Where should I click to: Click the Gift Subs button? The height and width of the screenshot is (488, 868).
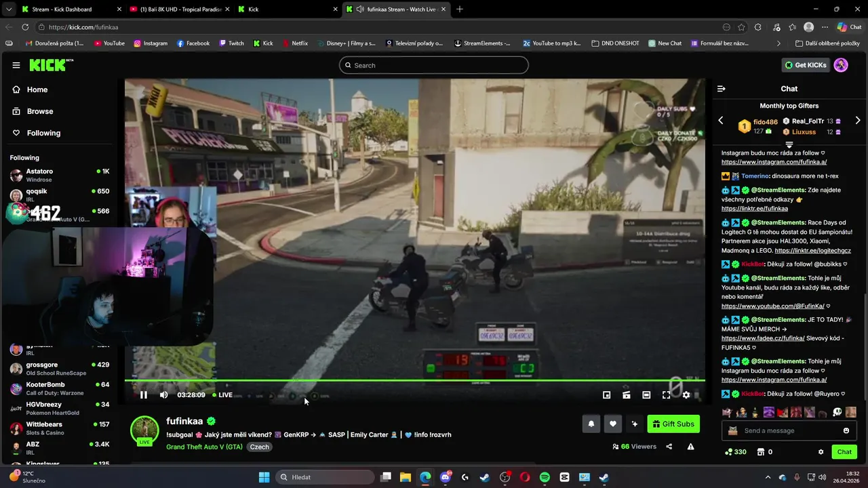click(x=673, y=424)
